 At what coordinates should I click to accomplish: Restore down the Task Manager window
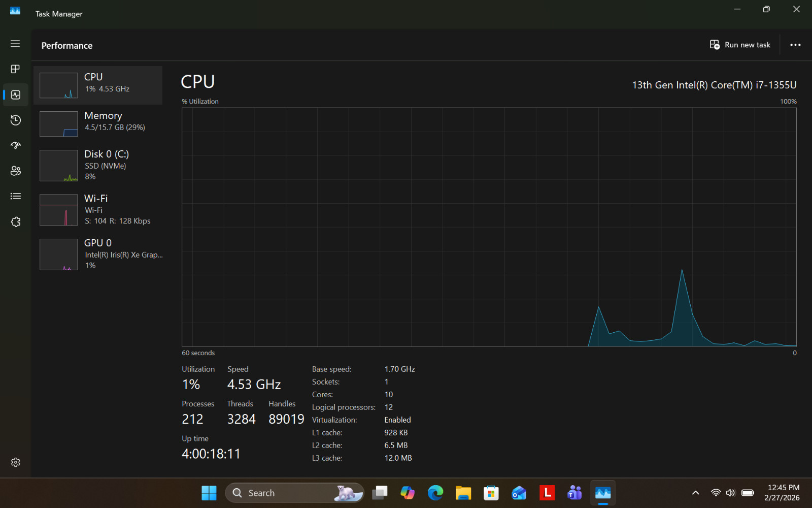[766, 9]
